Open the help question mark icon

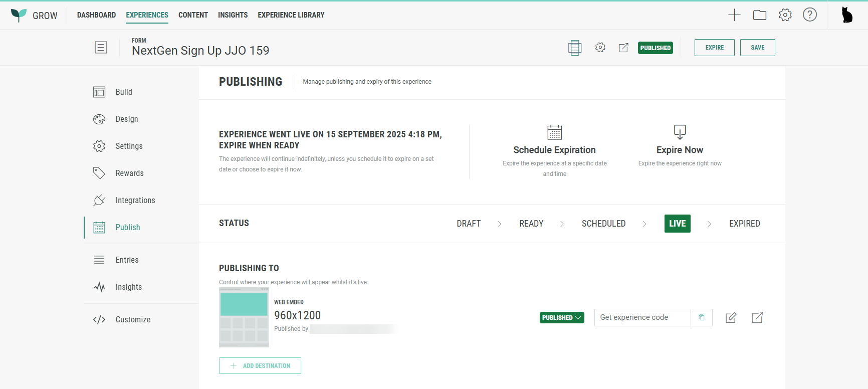(x=810, y=15)
